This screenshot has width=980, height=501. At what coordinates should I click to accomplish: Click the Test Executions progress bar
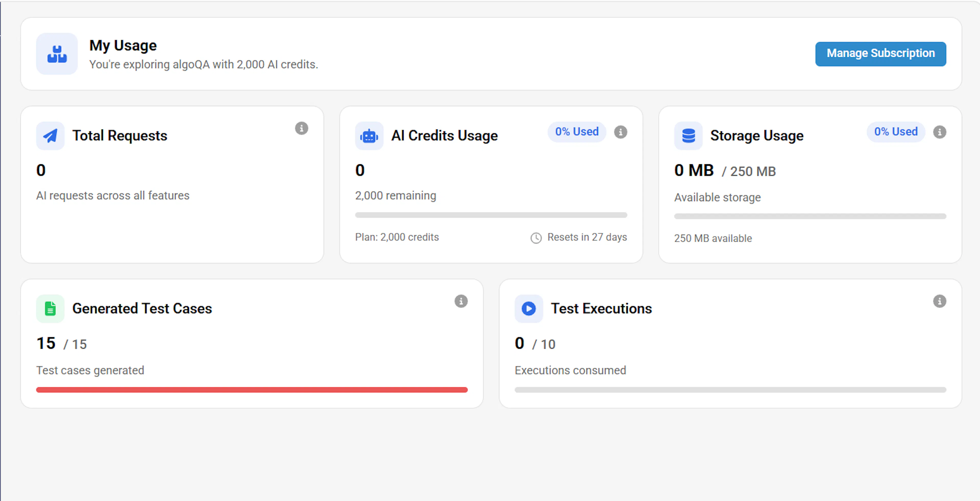coord(730,389)
